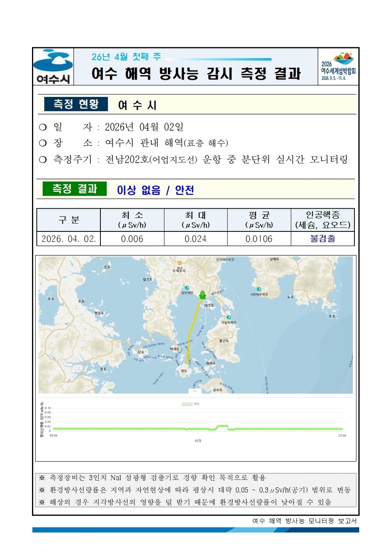The width and height of the screenshot is (392, 555).
Task: Toggle the 여수 legend swatch in chart
Action: (x=187, y=404)
